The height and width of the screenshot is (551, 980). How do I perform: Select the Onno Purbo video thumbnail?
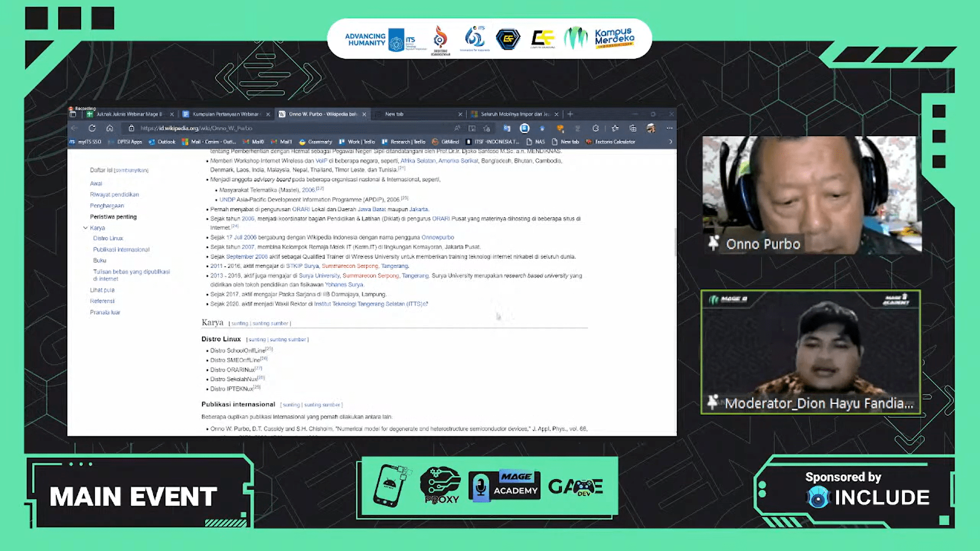[x=811, y=194]
